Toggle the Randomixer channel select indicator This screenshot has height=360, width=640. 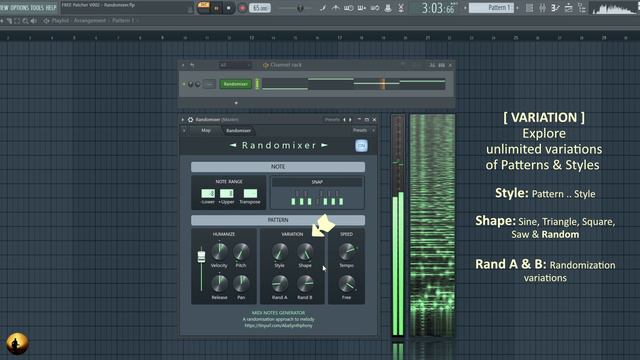click(257, 84)
